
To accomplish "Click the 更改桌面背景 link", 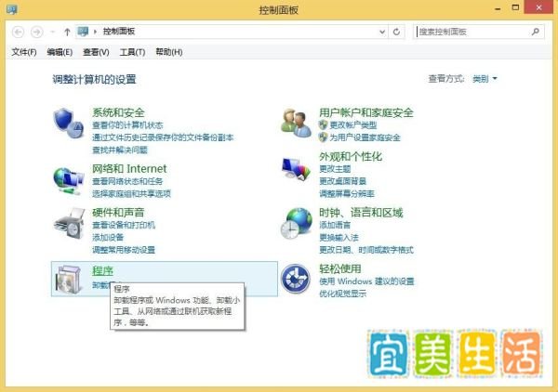I will (342, 181).
